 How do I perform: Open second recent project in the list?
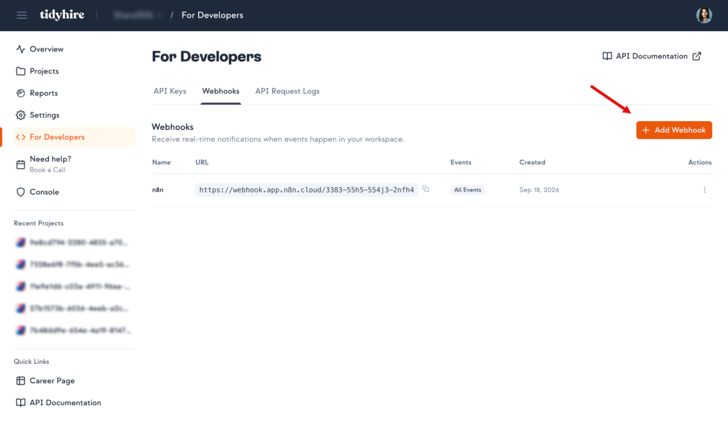point(74,264)
